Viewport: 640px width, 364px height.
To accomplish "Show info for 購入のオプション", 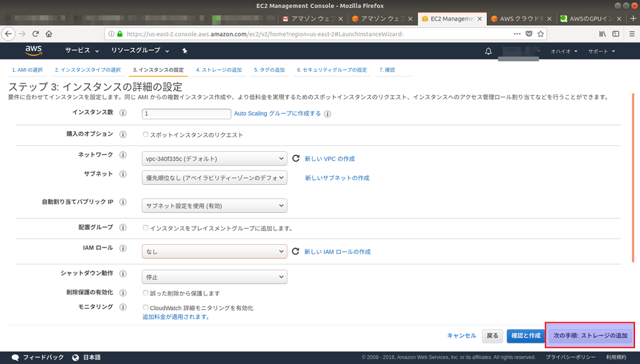I will [x=123, y=134].
